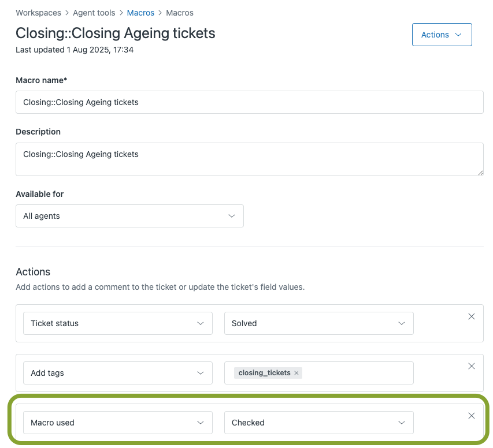Screen dimensions: 493x448
Task: Click the closing_tickets tag label
Action: click(264, 373)
